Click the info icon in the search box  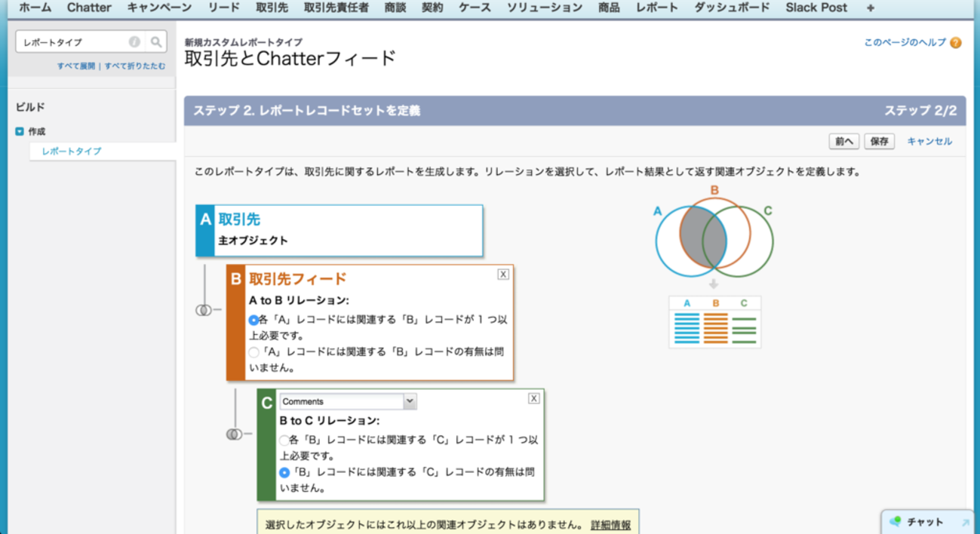(x=134, y=42)
